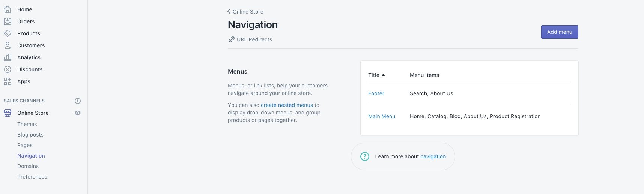Sort menus by Title column arrow

(x=383, y=75)
